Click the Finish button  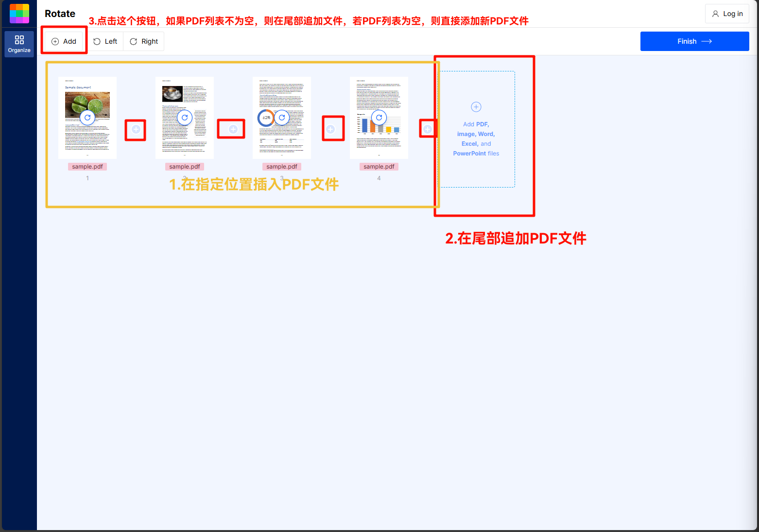coord(694,41)
